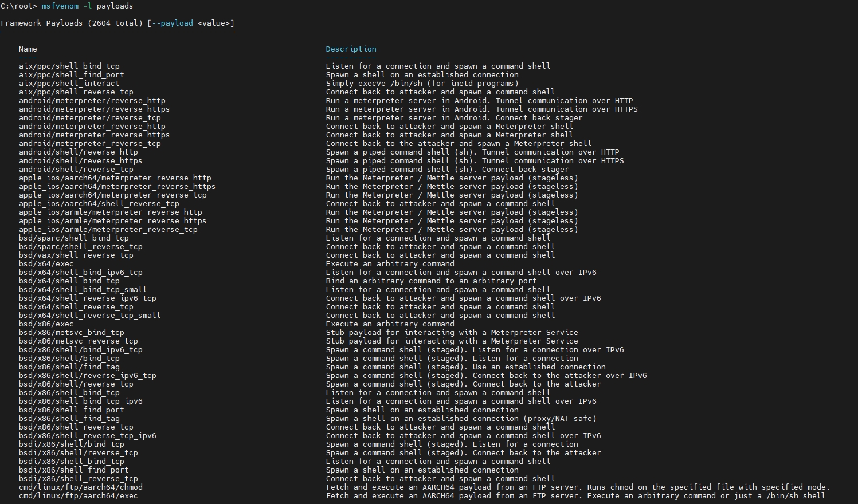
Task: Select bsd/x64/shell_bind_tcp_small payload
Action: [83, 290]
